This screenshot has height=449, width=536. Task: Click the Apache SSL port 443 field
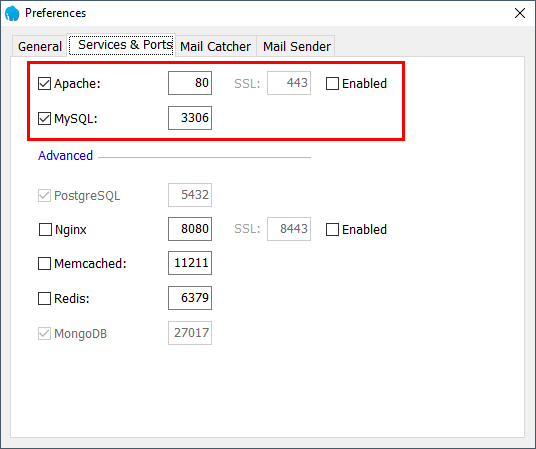[289, 83]
